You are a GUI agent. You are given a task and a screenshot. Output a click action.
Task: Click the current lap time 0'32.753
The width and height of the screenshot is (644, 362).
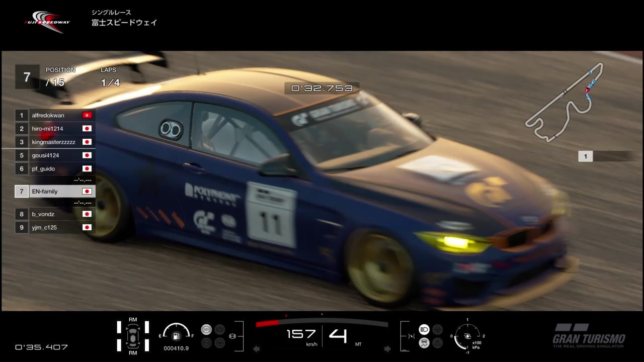click(322, 88)
